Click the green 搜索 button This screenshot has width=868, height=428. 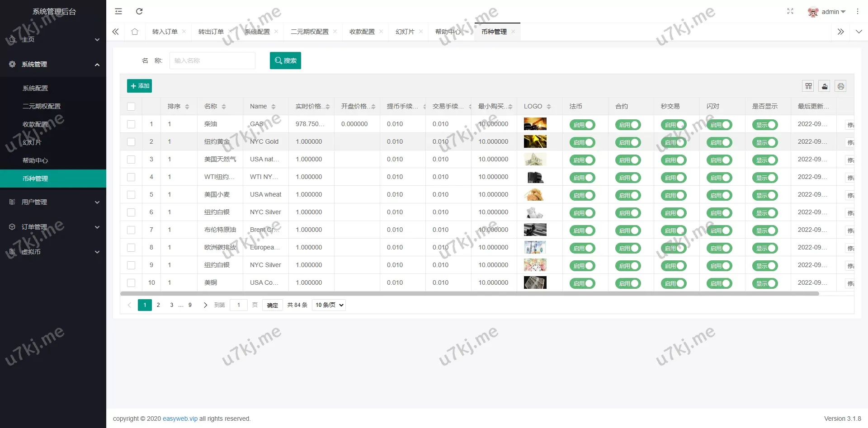pyautogui.click(x=285, y=61)
